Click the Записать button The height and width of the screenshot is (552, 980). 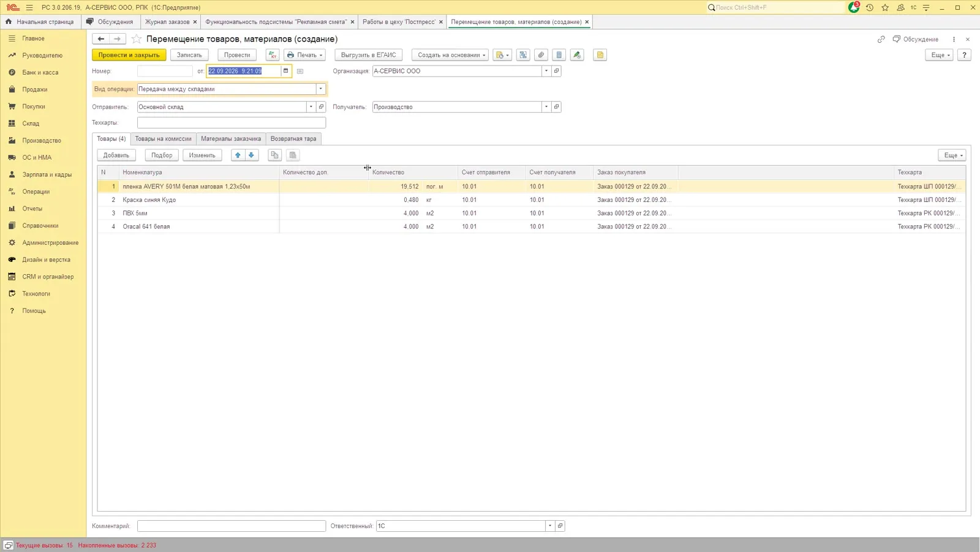(189, 55)
